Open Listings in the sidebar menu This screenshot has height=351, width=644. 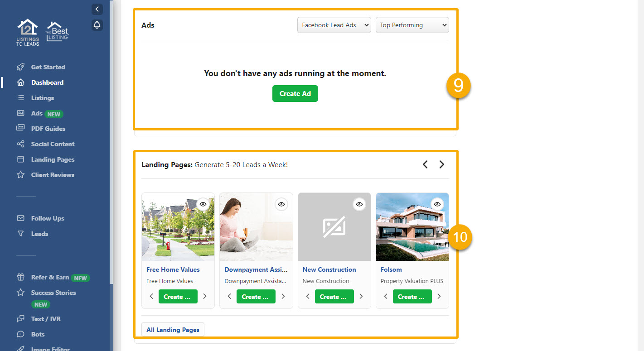click(42, 98)
